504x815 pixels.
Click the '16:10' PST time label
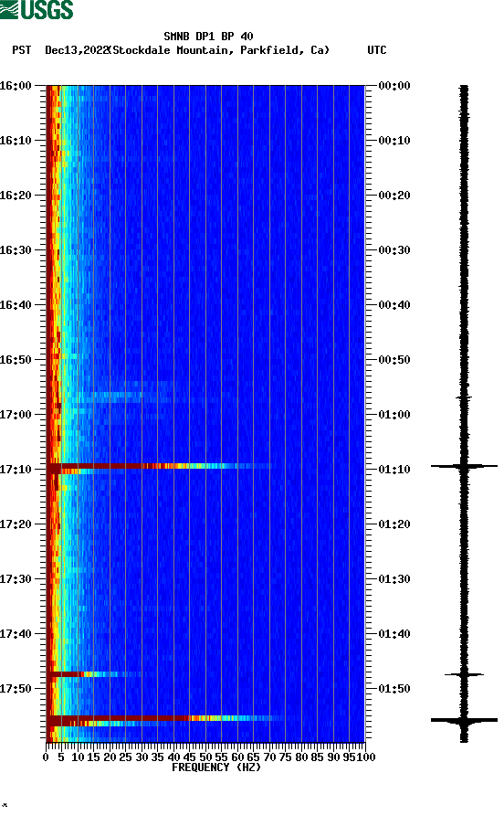16,141
